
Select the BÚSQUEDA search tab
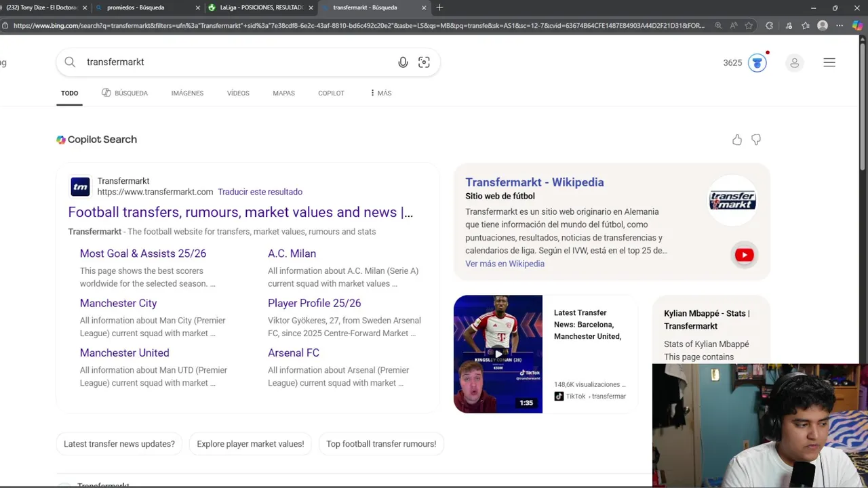125,93
